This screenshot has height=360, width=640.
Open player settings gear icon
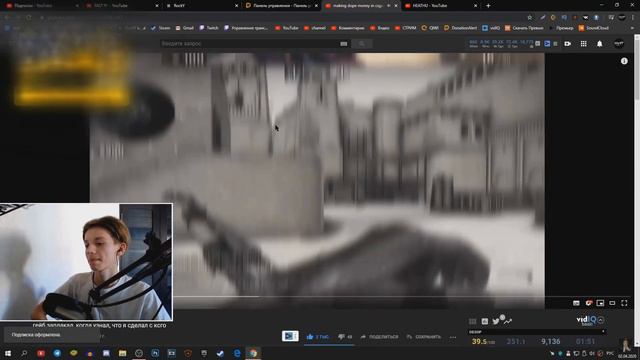(x=588, y=303)
